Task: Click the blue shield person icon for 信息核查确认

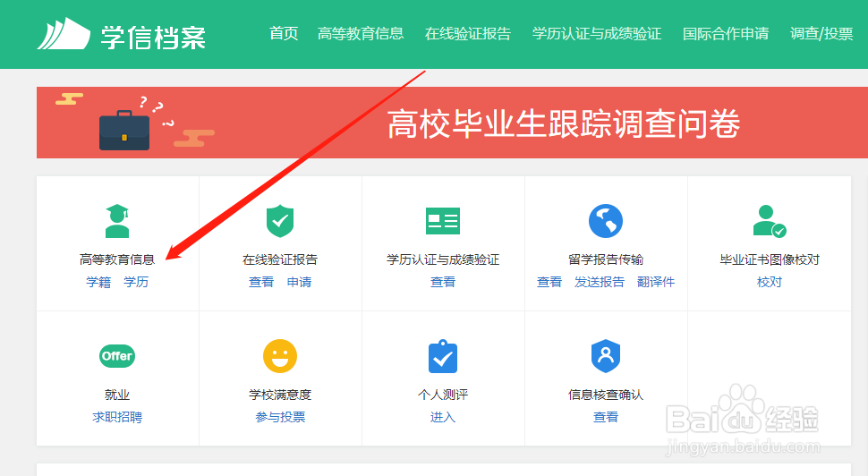Action: point(606,356)
